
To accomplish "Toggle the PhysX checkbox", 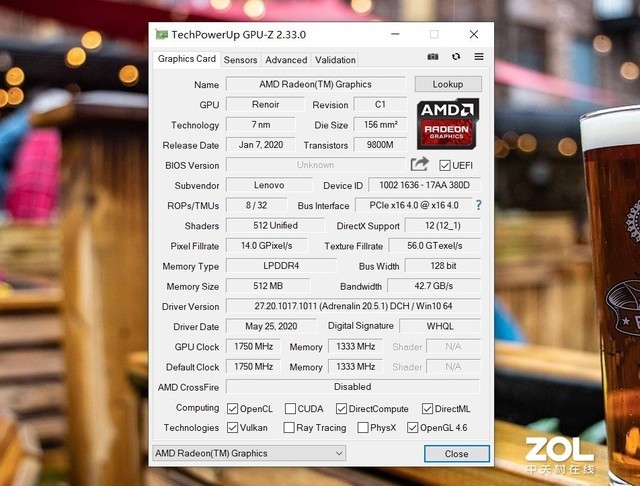I will (362, 428).
